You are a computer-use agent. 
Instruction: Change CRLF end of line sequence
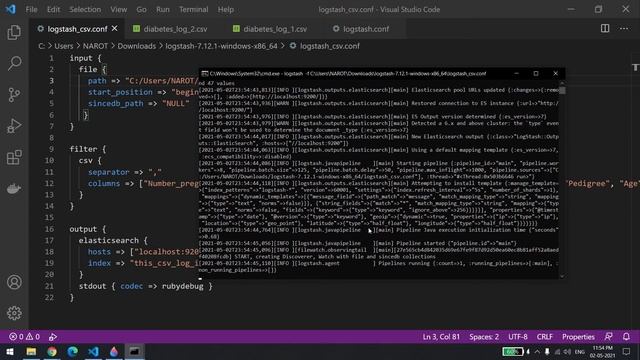pos(544,337)
